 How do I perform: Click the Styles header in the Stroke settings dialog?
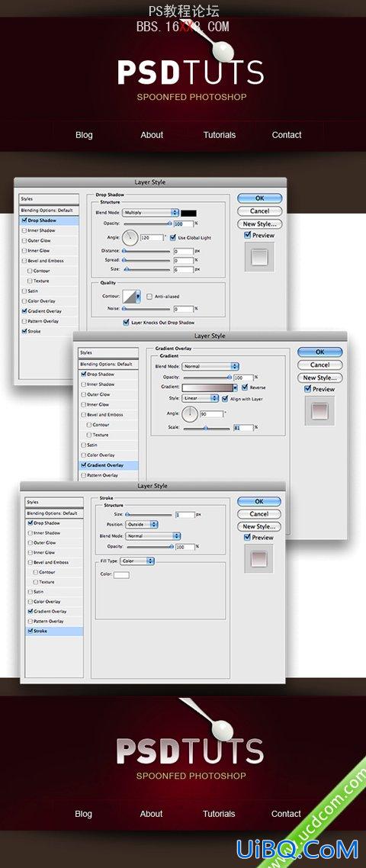click(54, 502)
